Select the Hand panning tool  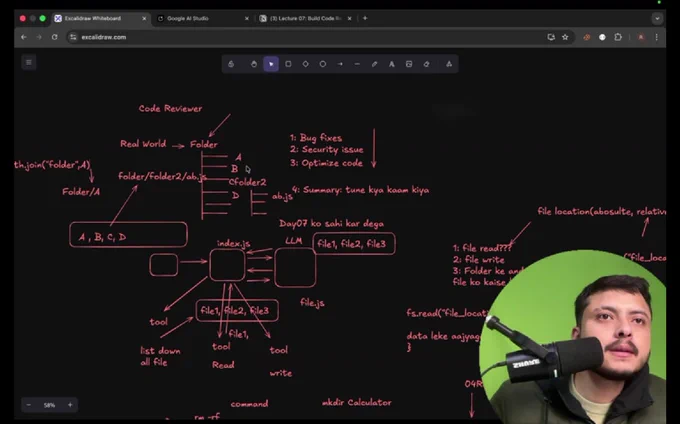254,64
